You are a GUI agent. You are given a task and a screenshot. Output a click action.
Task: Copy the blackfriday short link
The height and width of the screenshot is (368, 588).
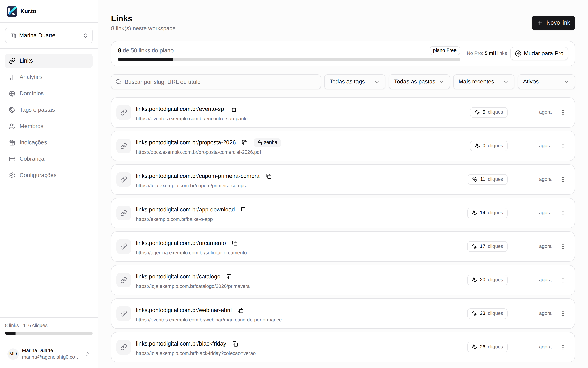235,344
